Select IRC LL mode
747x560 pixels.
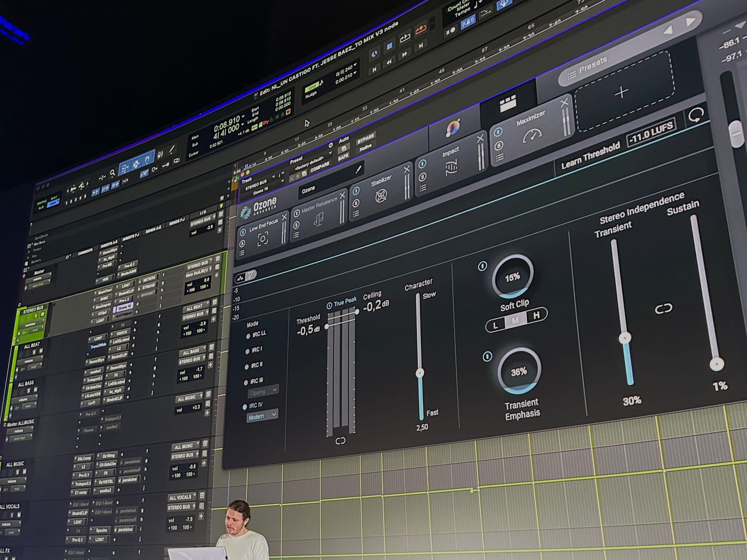(248, 336)
